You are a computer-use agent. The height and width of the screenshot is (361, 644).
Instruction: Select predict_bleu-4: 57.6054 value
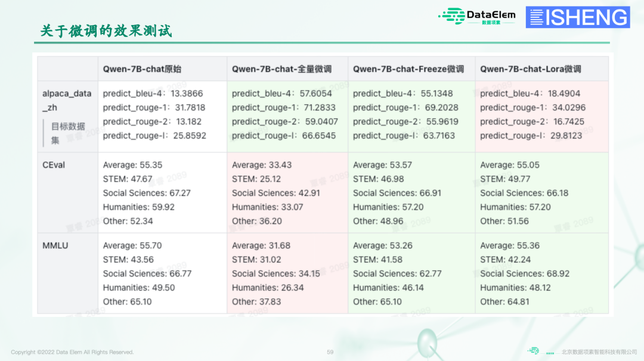281,94
